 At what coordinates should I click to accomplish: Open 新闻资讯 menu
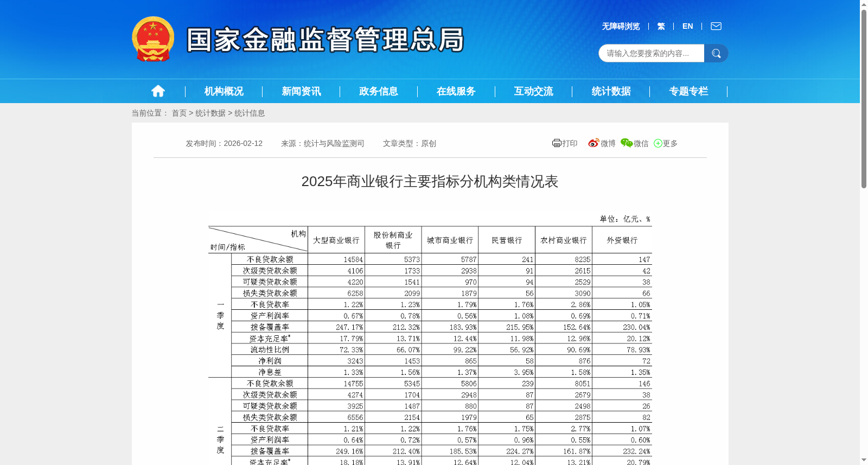pyautogui.click(x=301, y=91)
